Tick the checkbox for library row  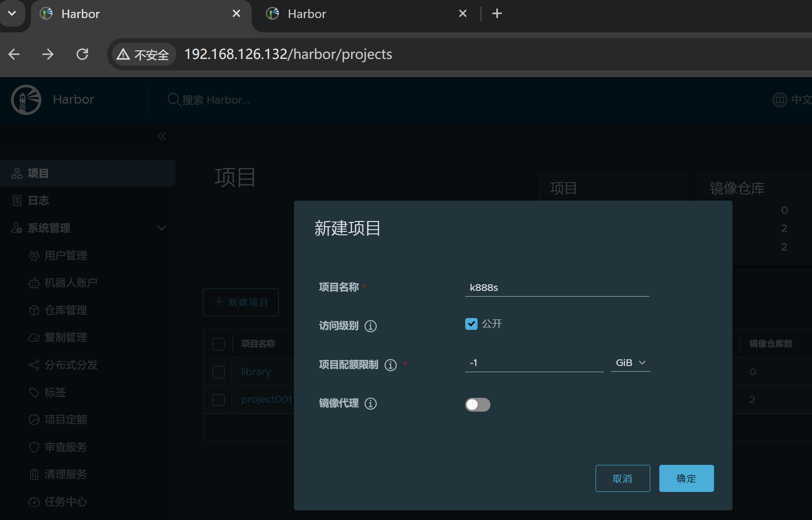(x=218, y=372)
